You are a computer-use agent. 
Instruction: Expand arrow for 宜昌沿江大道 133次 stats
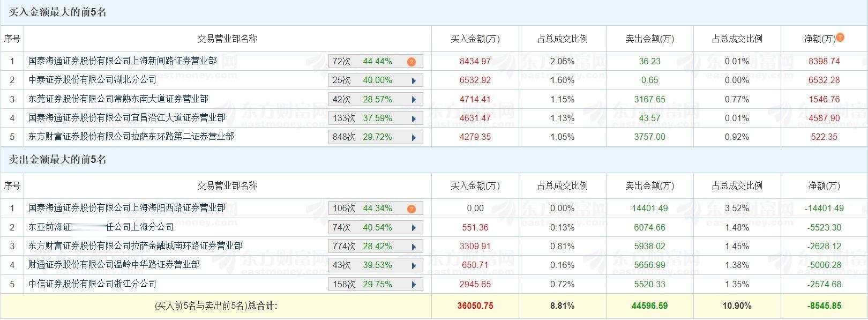(x=414, y=118)
